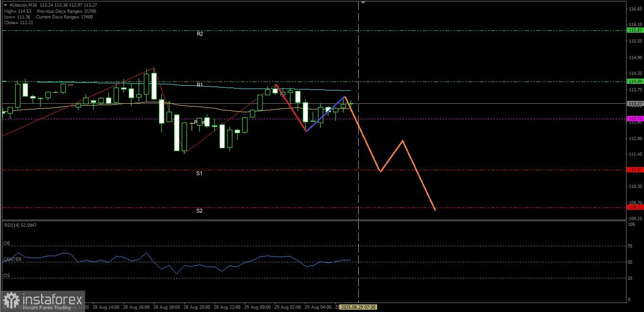Click the #Litecoin,M30 chart title text
644x312 pixels.
(24, 4)
